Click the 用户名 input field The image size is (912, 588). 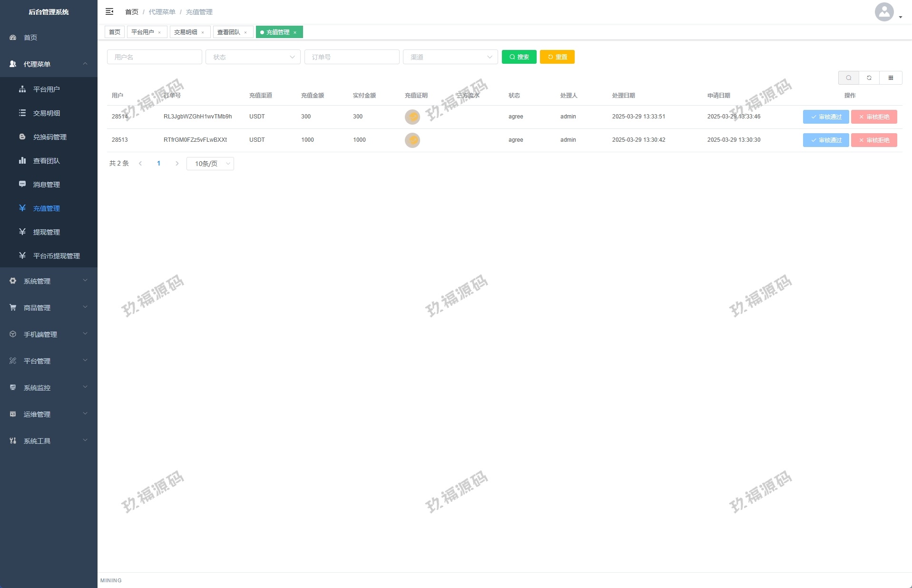click(x=155, y=57)
